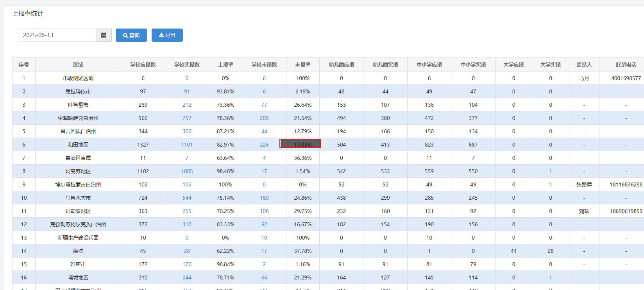Screen dimensions: 644x290
Task: Open 和田地区 unreported schools link 226
Action: [x=264, y=145]
